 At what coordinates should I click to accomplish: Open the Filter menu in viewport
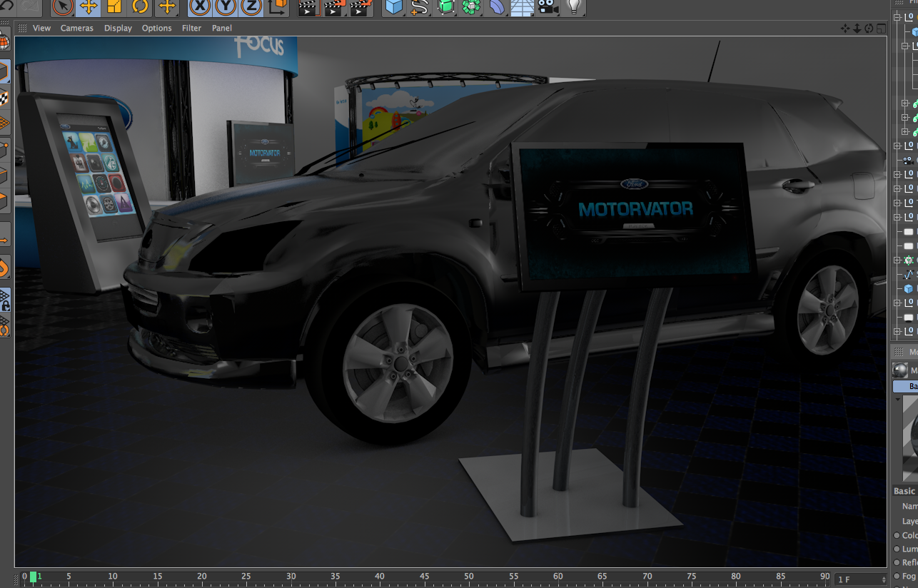pos(191,29)
